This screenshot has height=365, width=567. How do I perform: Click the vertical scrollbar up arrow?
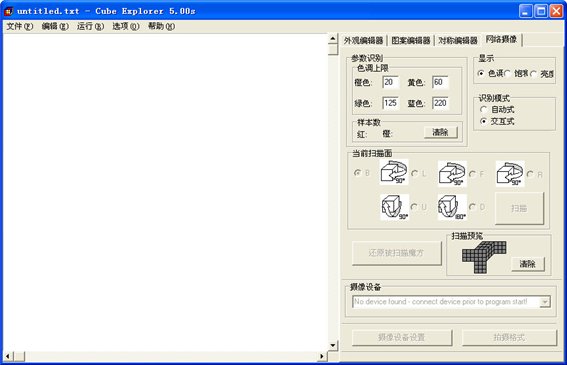[333, 38]
